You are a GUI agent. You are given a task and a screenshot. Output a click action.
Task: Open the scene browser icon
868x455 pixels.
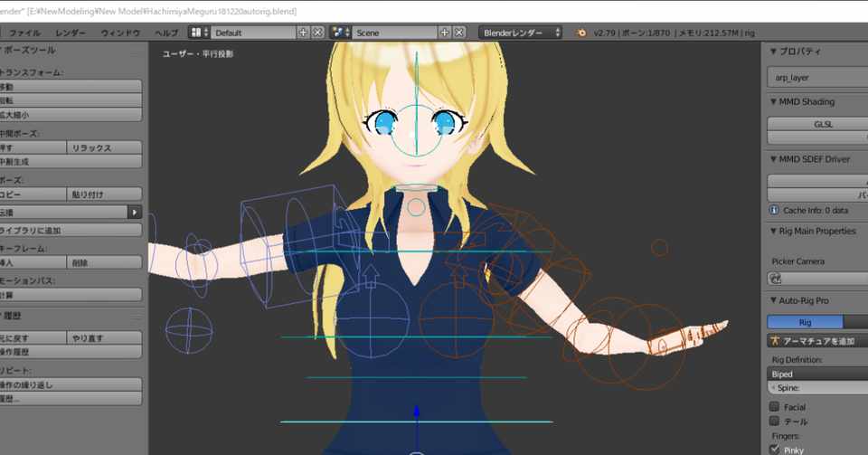click(341, 33)
